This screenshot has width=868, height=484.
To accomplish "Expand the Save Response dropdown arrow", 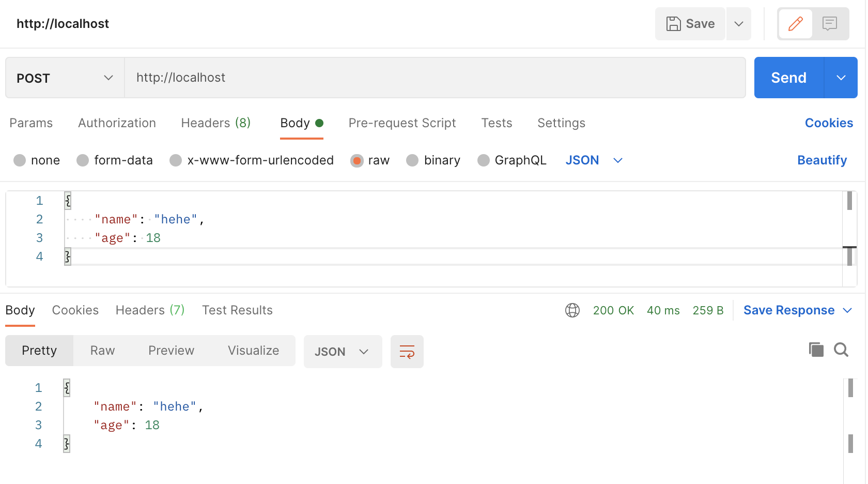I will coord(847,310).
